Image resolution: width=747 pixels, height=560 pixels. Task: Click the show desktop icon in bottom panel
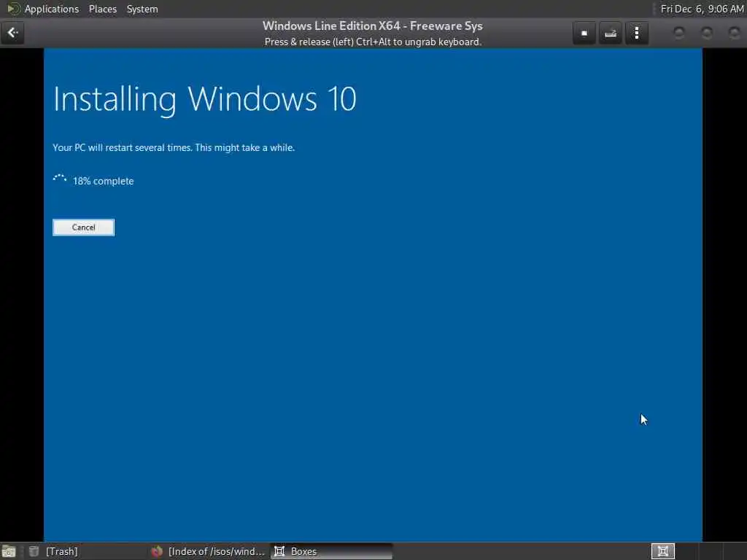9,551
